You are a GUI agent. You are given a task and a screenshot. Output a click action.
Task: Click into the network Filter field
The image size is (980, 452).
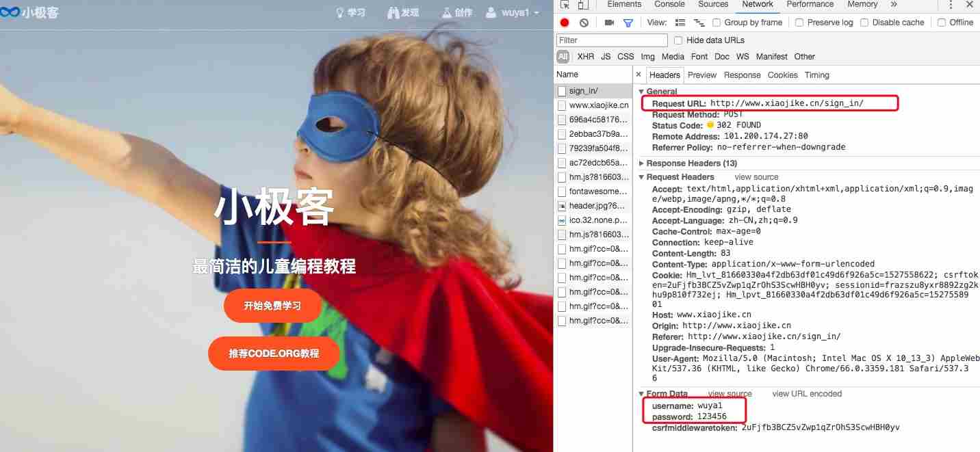[612, 40]
